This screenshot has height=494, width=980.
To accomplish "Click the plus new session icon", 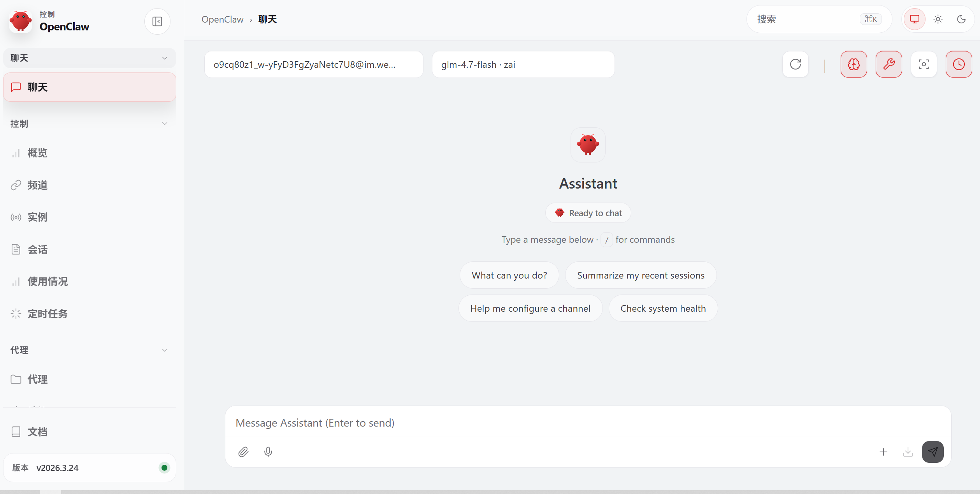I will (883, 452).
